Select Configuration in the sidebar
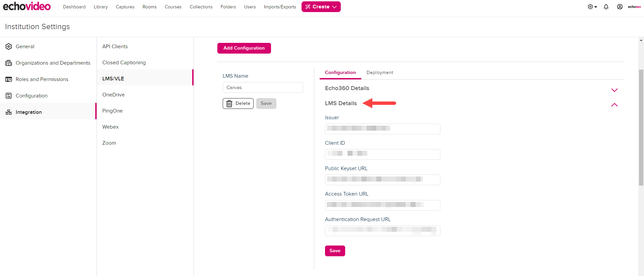The width and height of the screenshot is (644, 276). [48, 96]
